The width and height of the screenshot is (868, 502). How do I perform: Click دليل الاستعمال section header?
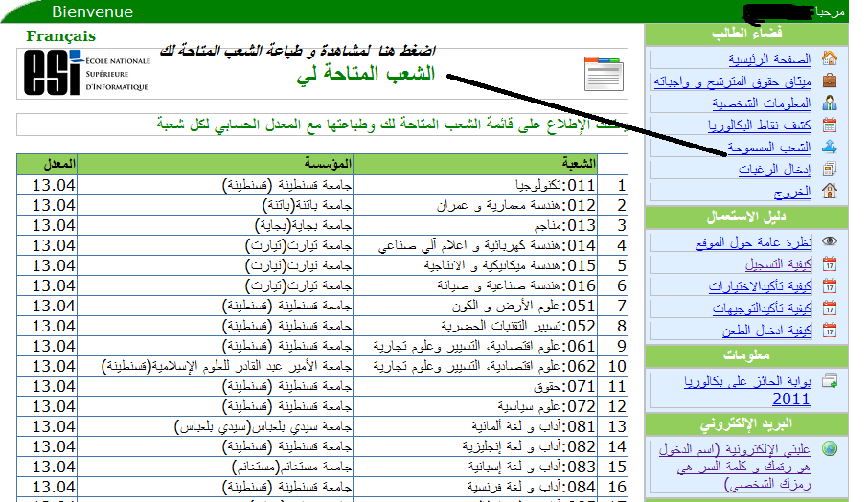pyautogui.click(x=746, y=217)
